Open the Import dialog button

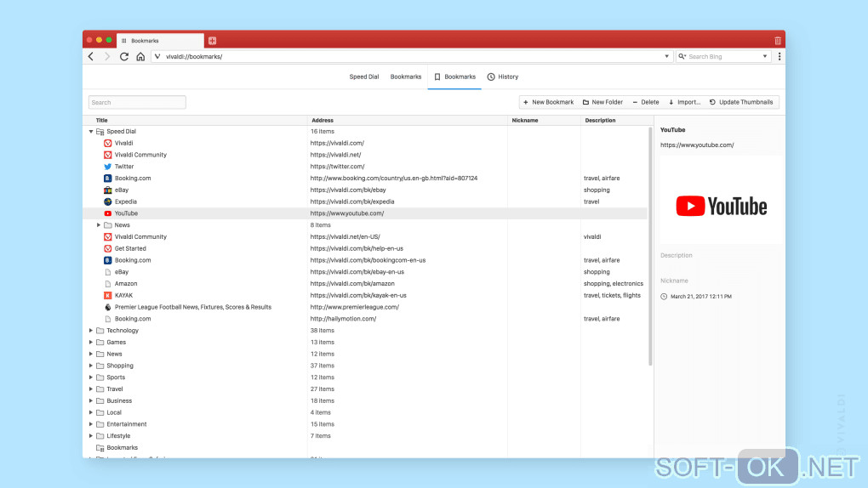coord(684,102)
